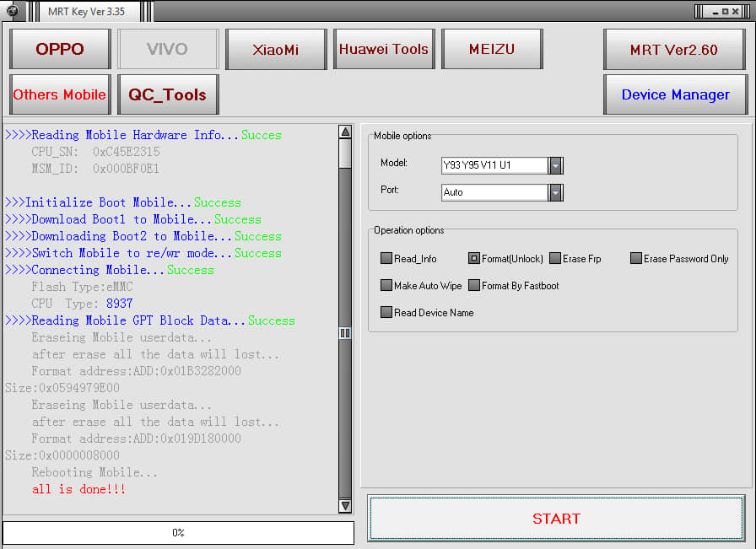The height and width of the screenshot is (549, 756).
Task: Toggle the Format(Unlock) option
Action: point(474,258)
